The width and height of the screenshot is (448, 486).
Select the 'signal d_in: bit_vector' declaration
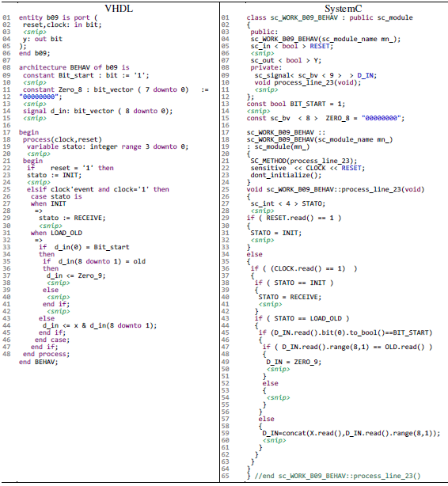click(97, 111)
